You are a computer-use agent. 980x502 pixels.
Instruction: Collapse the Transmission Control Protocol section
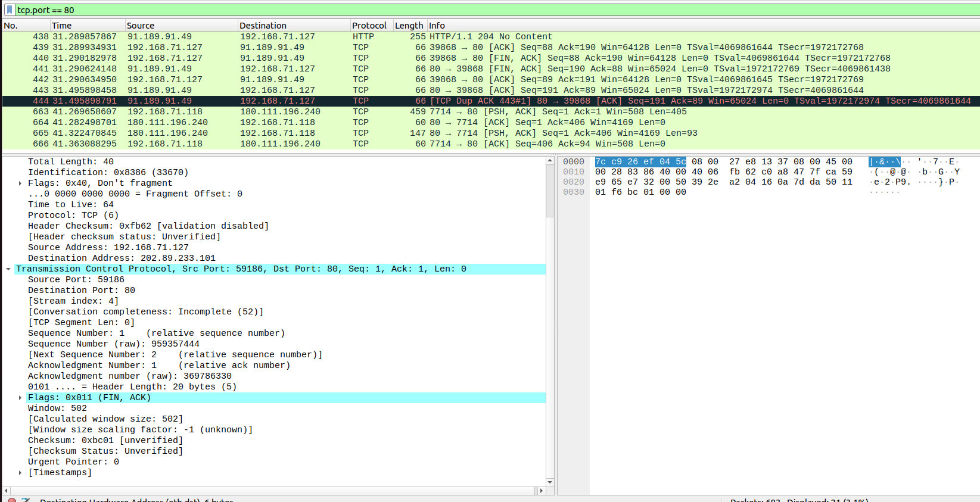pyautogui.click(x=8, y=269)
